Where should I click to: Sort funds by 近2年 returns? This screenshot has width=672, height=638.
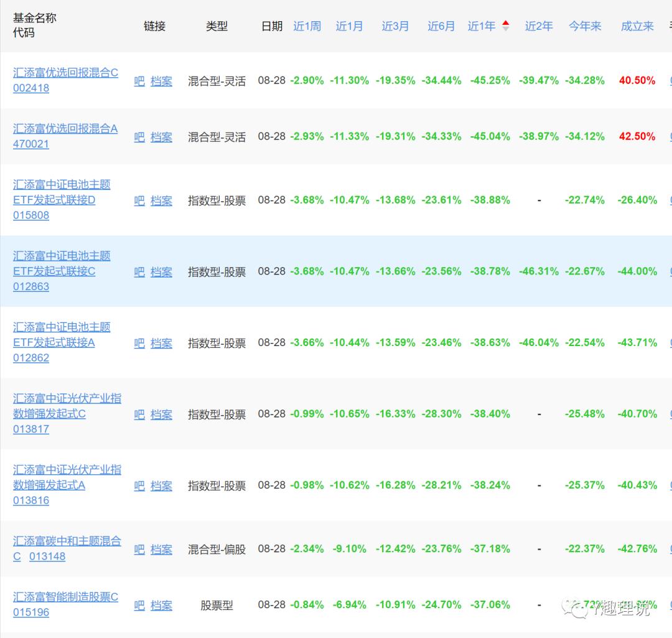(x=539, y=26)
